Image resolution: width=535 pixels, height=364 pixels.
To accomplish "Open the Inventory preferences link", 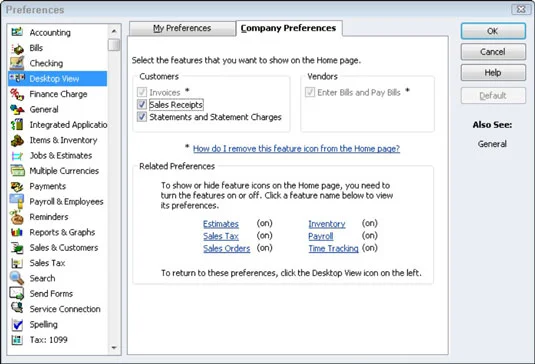I will point(327,224).
